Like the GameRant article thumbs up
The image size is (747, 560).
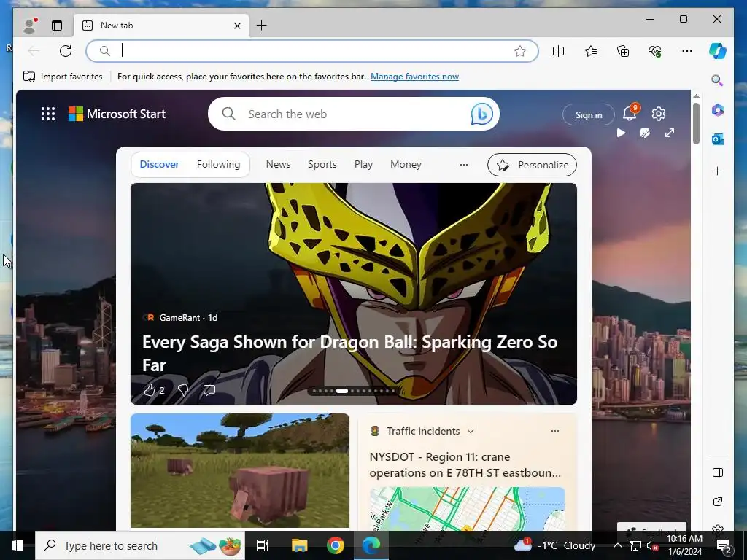[x=150, y=391]
